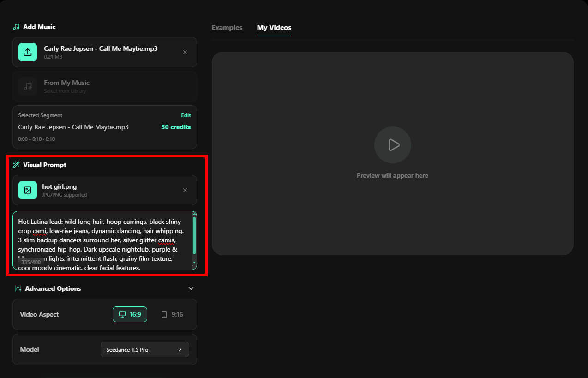Click the green upload music icon
The image size is (588, 378).
pyautogui.click(x=28, y=52)
